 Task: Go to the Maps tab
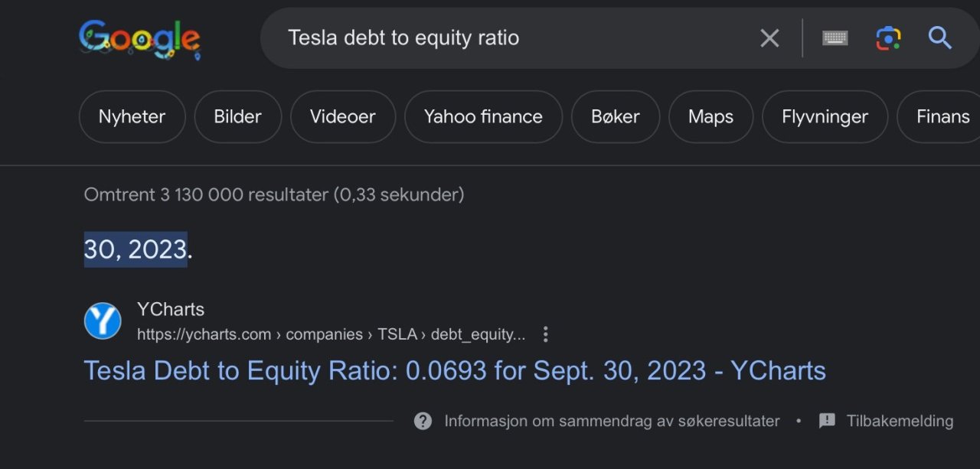pyautogui.click(x=710, y=117)
